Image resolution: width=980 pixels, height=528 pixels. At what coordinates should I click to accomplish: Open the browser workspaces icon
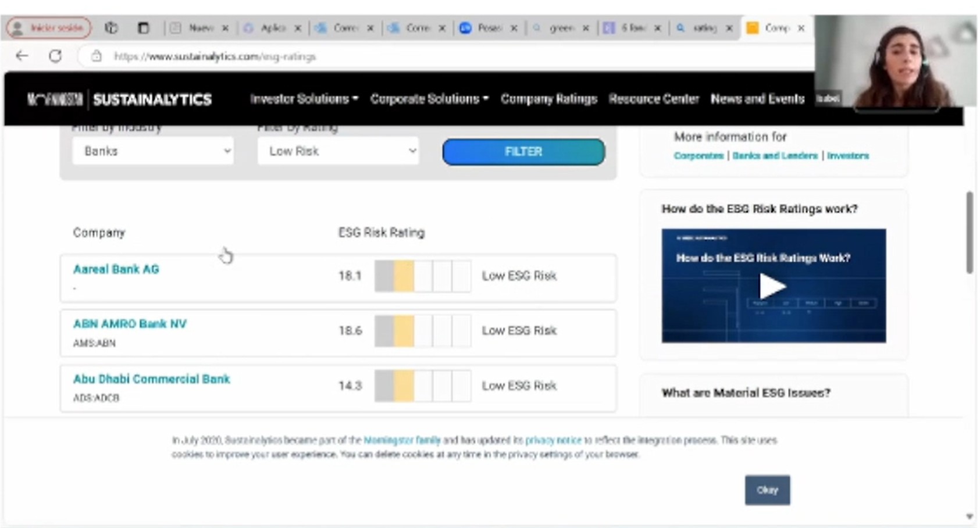coord(111,27)
